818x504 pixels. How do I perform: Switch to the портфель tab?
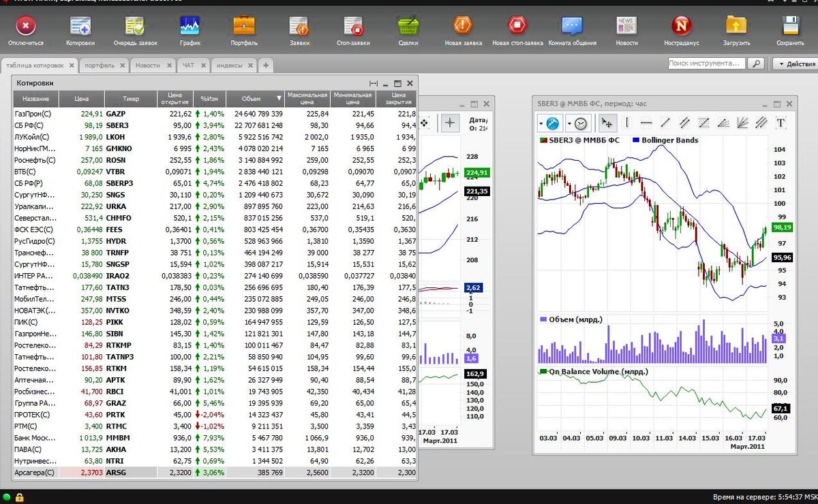click(x=104, y=65)
